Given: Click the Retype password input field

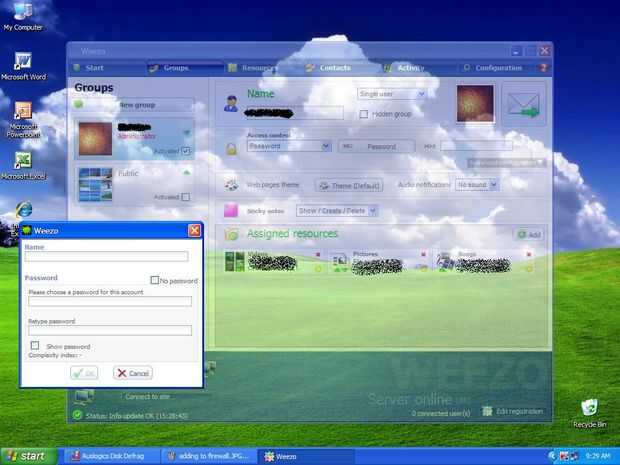Looking at the screenshot, I should pos(110,331).
